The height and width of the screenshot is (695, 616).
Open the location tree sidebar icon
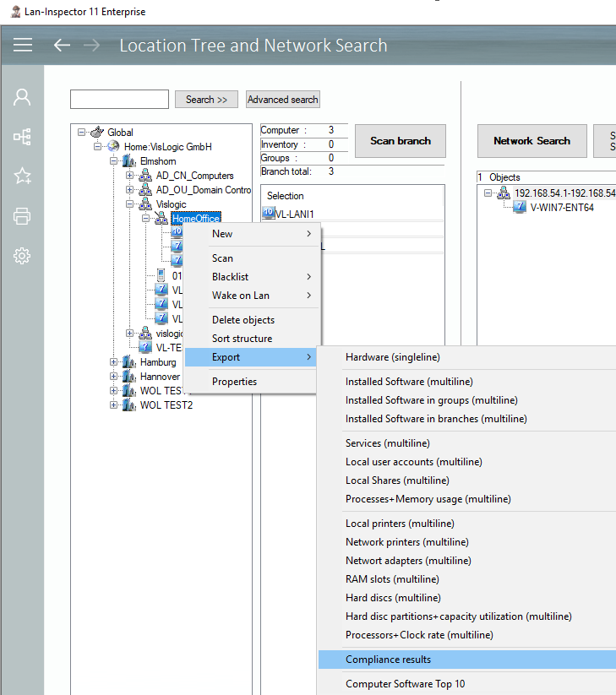tap(23, 136)
